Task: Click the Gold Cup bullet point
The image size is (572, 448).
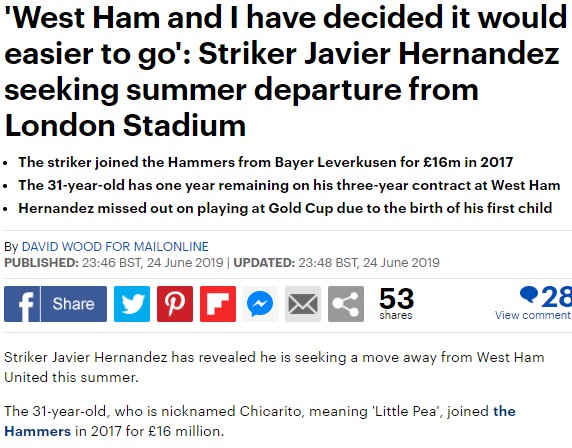Action: 285,208
